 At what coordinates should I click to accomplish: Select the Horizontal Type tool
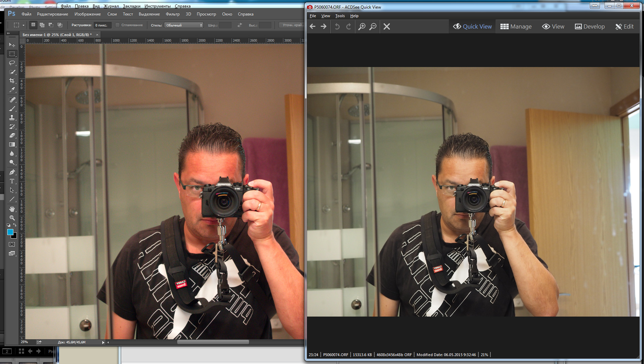point(12,181)
